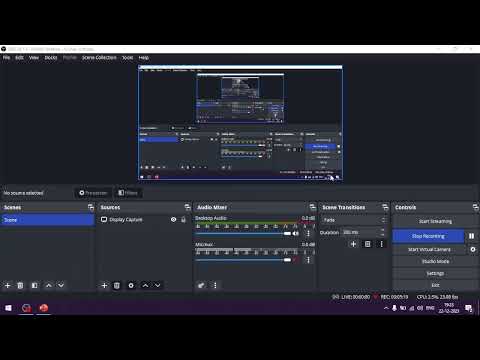This screenshot has height=360, width=480.
Task: Click the Filters button in source toolbar
Action: pyautogui.click(x=128, y=193)
